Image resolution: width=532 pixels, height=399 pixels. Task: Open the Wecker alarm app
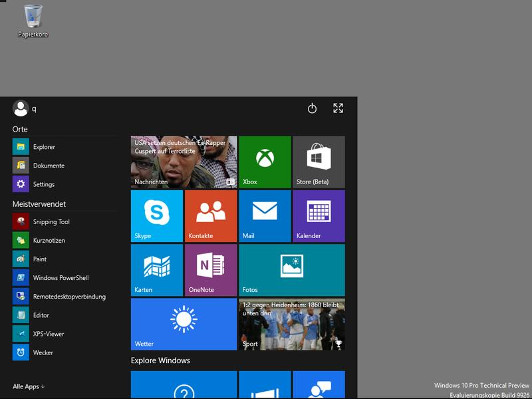(65, 352)
